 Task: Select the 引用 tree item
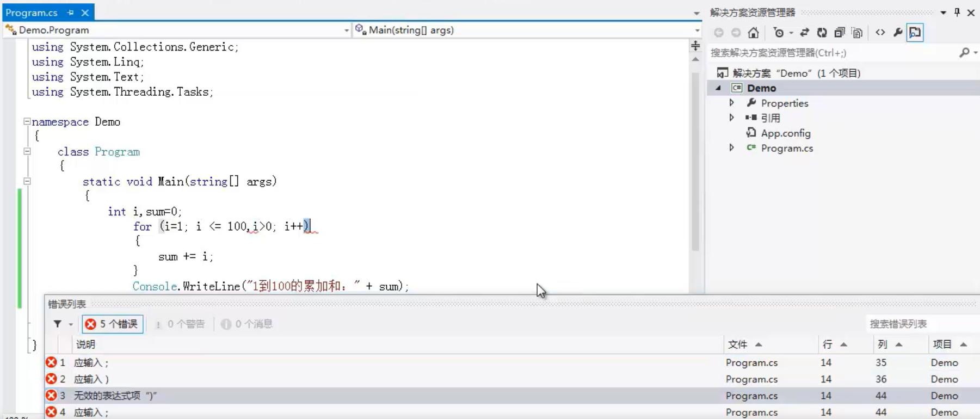pos(770,118)
